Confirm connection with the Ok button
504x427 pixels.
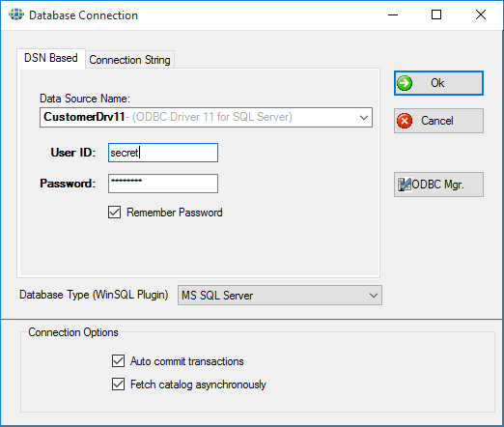438,83
